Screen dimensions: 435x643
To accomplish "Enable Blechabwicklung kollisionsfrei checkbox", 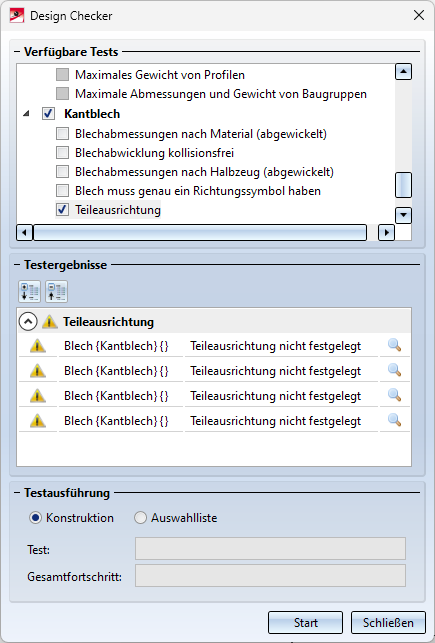I will (x=62, y=153).
